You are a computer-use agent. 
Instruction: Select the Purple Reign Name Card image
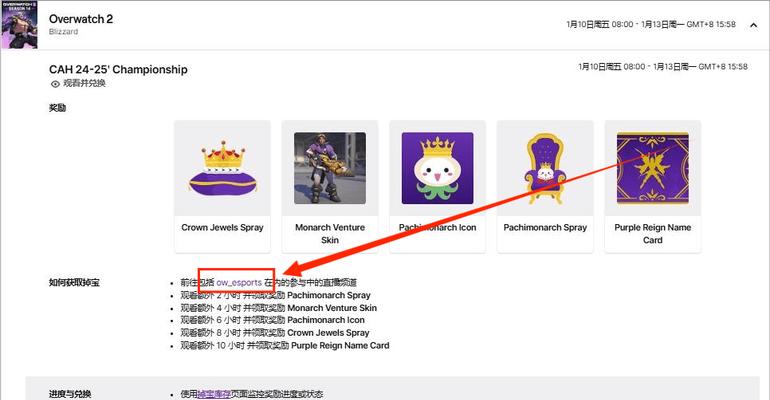653,168
